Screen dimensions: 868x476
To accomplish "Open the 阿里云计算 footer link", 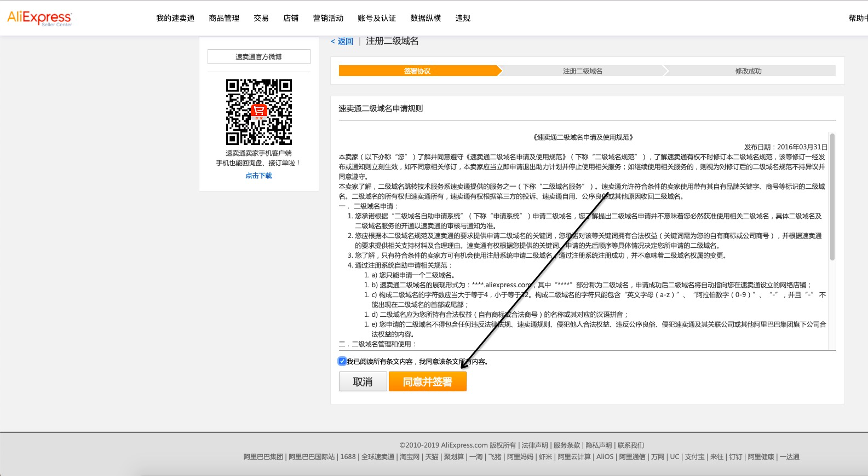I will (x=574, y=457).
